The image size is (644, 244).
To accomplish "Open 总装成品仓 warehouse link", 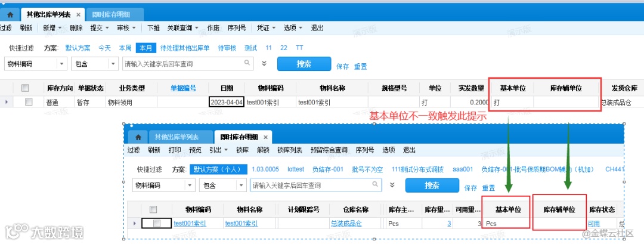I will coord(346,224).
